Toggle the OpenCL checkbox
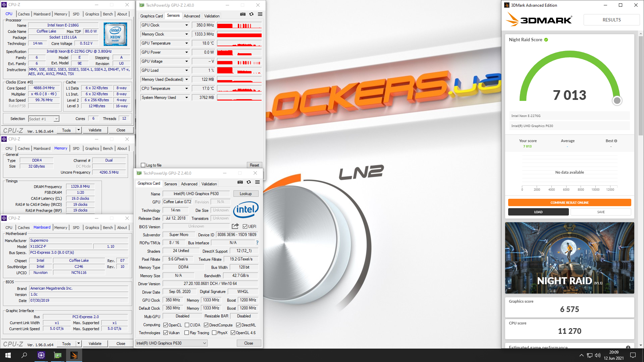Screen dimensions: 644x362 point(165,325)
